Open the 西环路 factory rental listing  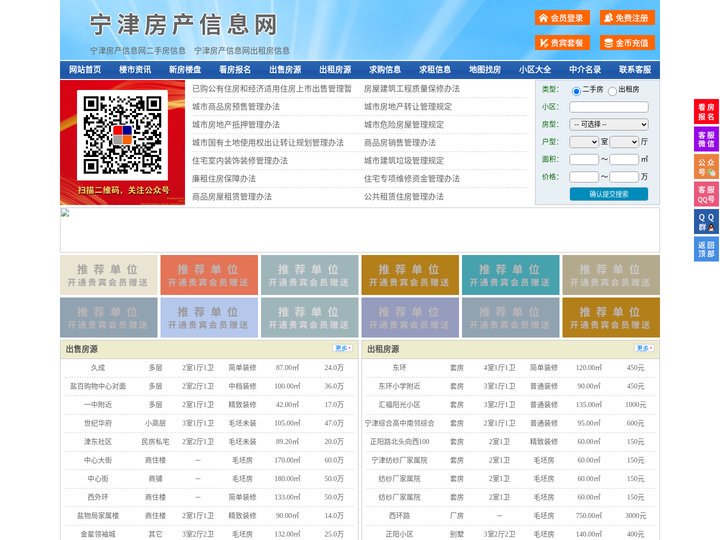click(x=399, y=516)
